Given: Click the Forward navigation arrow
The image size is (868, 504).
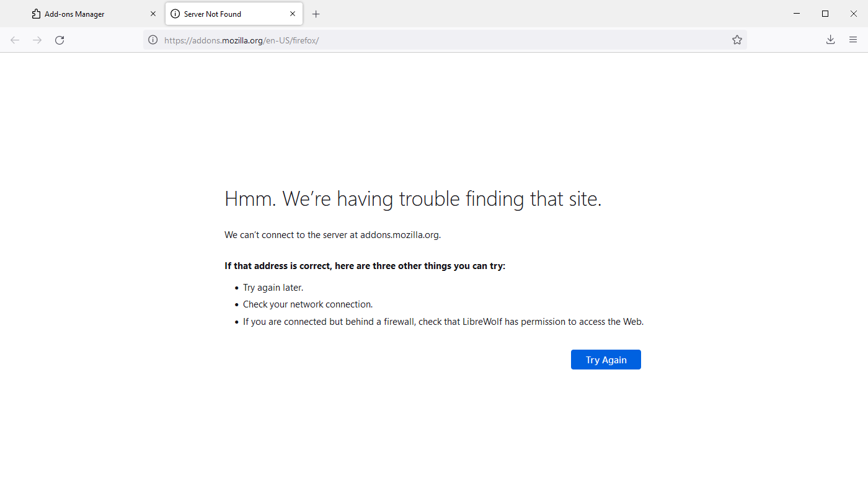Looking at the screenshot, I should pos(37,40).
